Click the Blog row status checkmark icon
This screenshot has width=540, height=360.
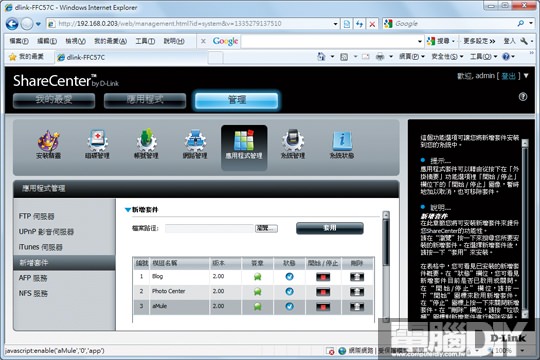(290, 276)
